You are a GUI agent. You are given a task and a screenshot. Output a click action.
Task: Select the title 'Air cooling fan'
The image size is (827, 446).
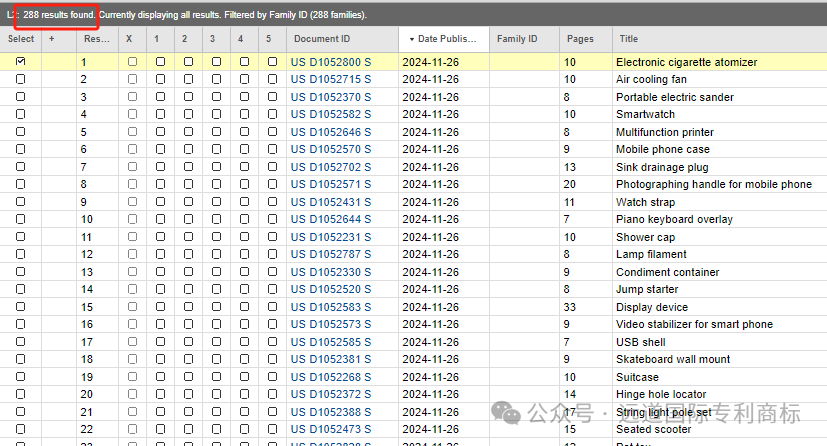651,80
